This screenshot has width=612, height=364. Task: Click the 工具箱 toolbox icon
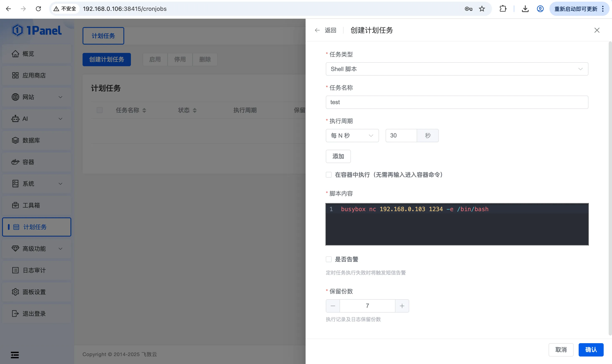[15, 205]
